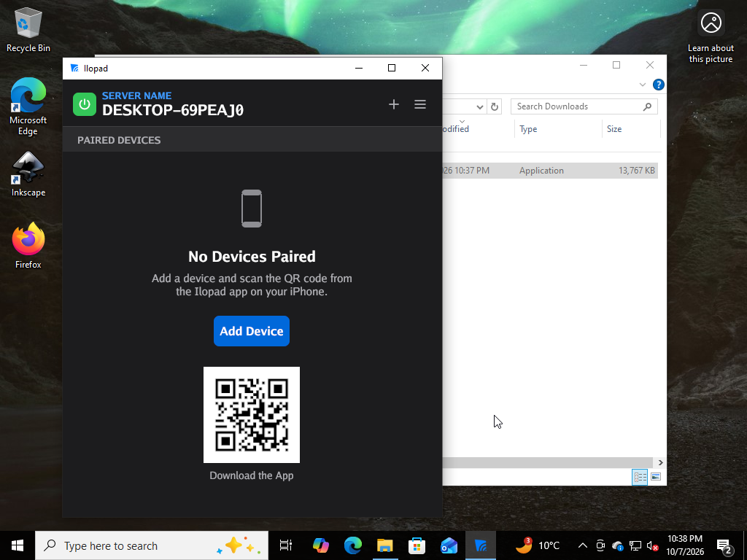Select the Recycle Bin desktop icon
The image size is (747, 560).
coord(28,31)
